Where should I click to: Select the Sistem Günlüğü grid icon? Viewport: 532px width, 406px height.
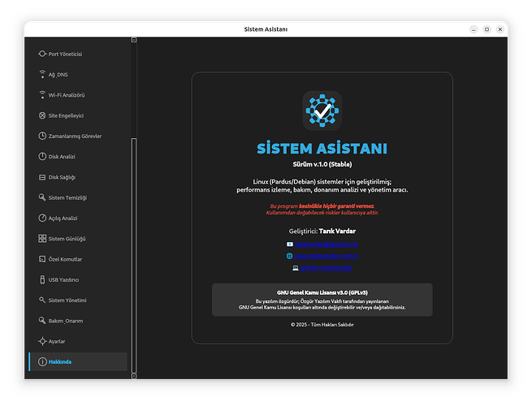(42, 239)
